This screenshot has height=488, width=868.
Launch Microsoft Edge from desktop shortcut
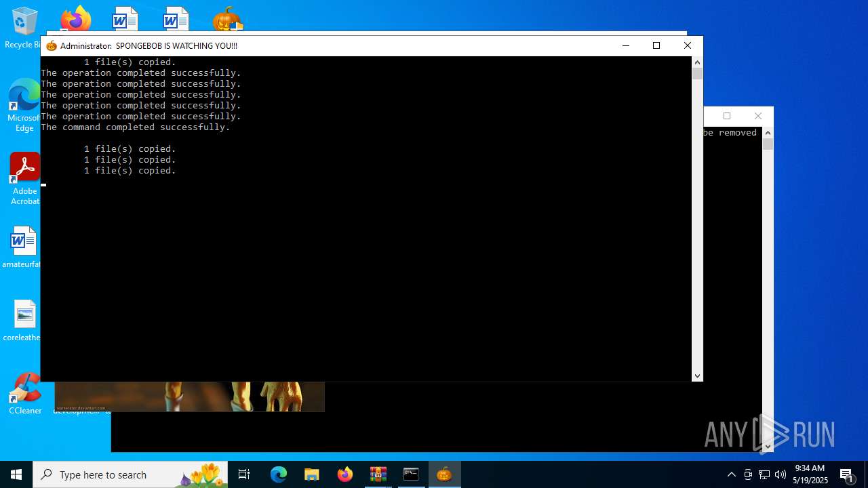coord(24,105)
